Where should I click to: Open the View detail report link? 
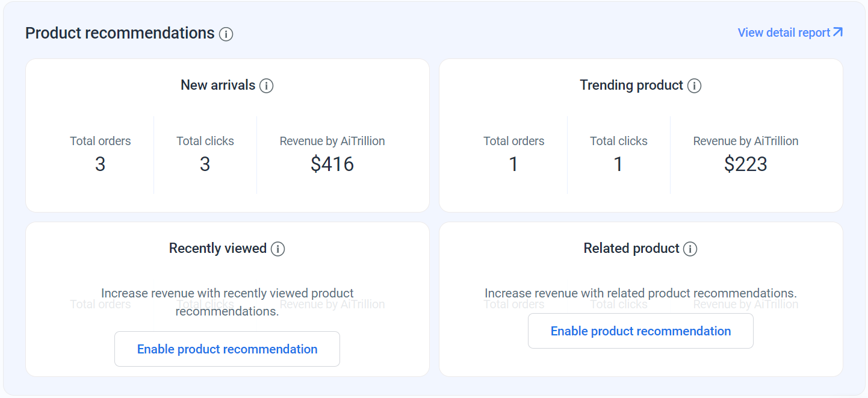click(x=784, y=33)
